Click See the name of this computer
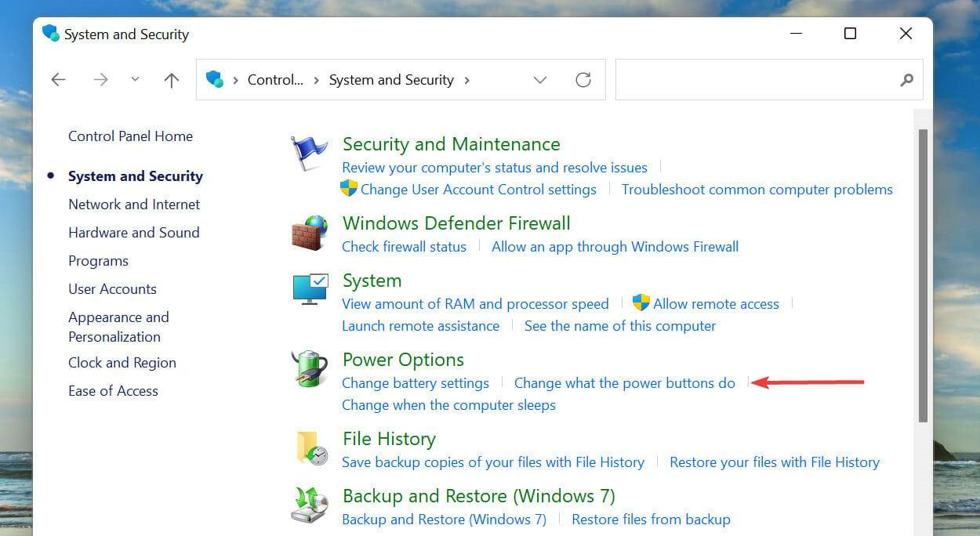 tap(620, 326)
